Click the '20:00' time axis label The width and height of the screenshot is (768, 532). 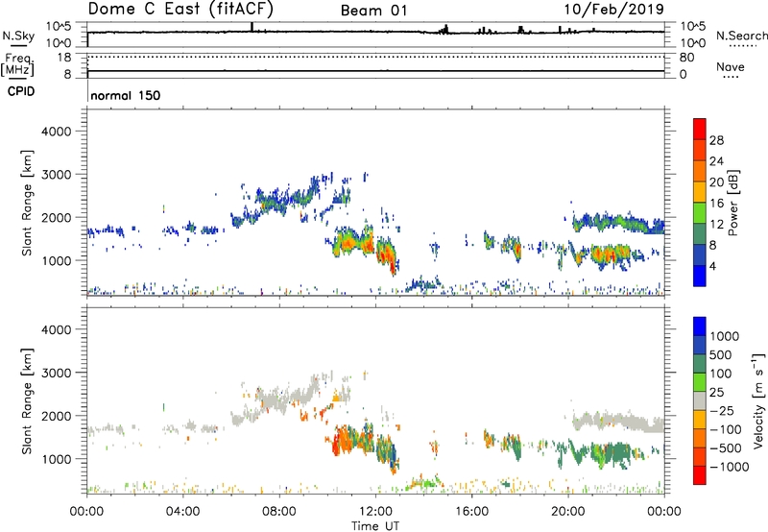tap(567, 512)
